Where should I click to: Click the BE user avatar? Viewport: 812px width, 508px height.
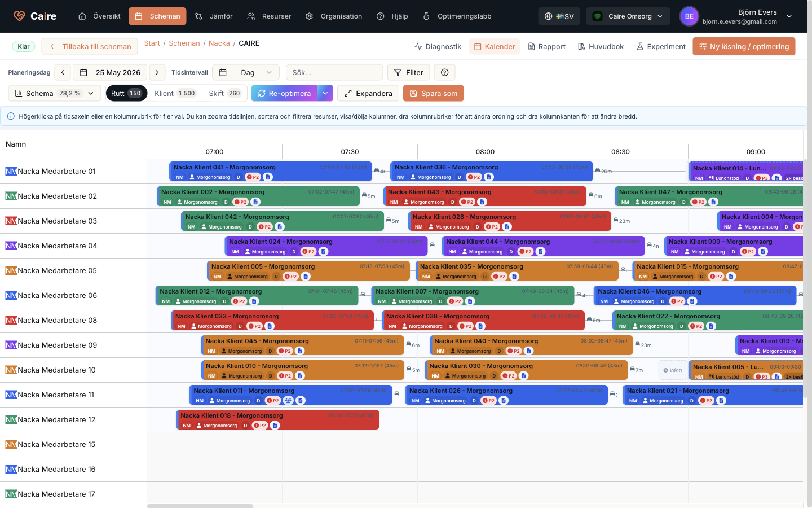pos(689,16)
